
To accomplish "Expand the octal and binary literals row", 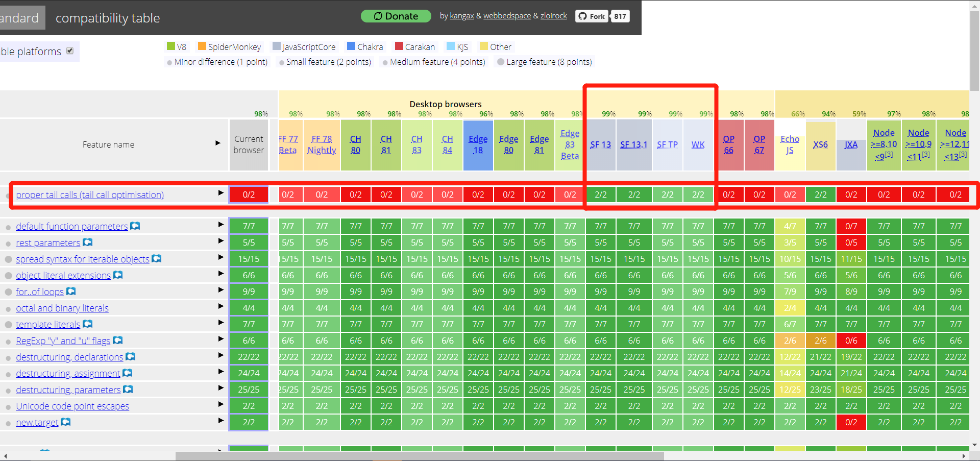I will pos(220,306).
